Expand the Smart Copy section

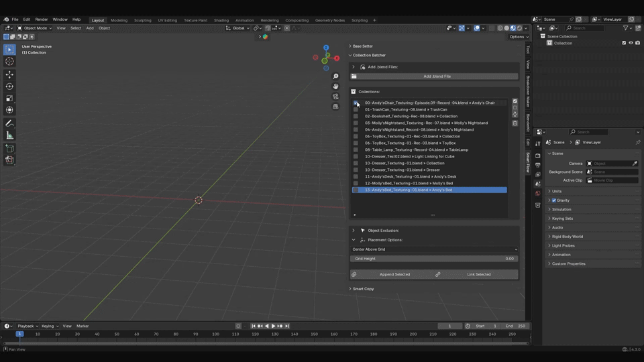pyautogui.click(x=363, y=289)
